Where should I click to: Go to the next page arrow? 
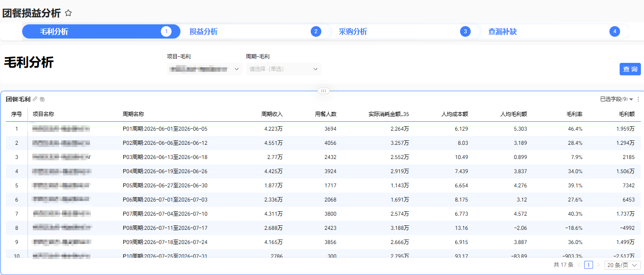[598, 265]
